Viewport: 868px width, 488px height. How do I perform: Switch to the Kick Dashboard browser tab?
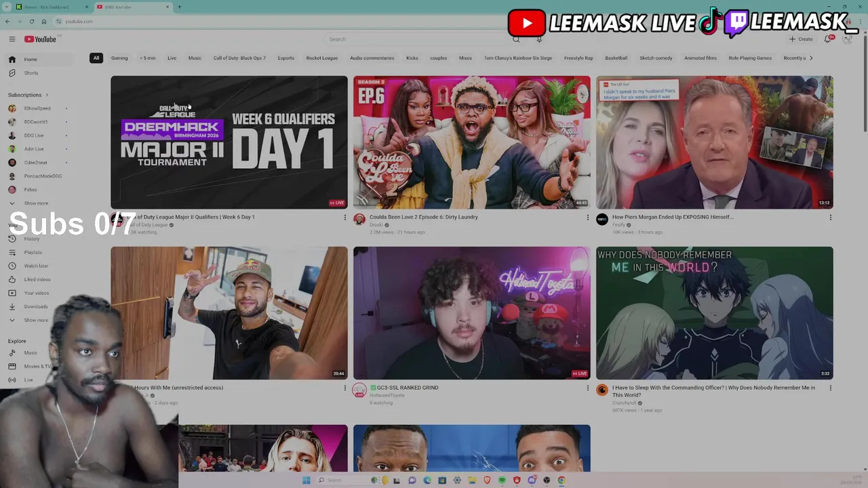[51, 7]
